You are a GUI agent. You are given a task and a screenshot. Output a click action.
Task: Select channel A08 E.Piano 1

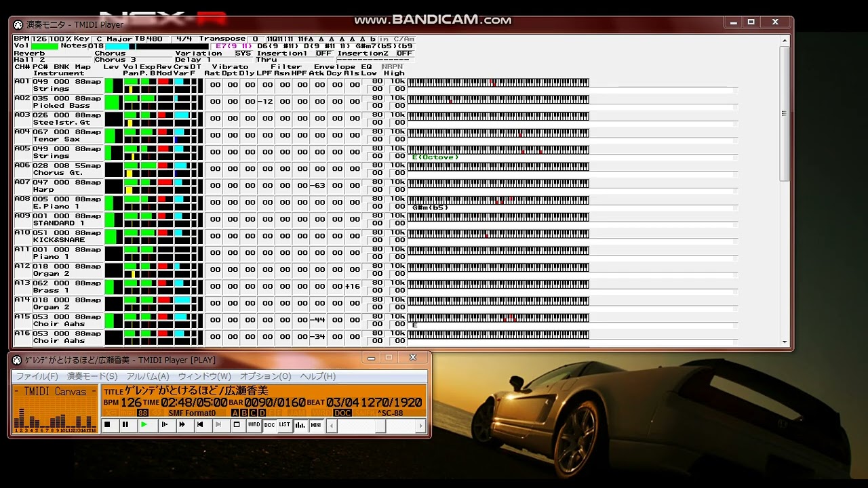[58, 203]
